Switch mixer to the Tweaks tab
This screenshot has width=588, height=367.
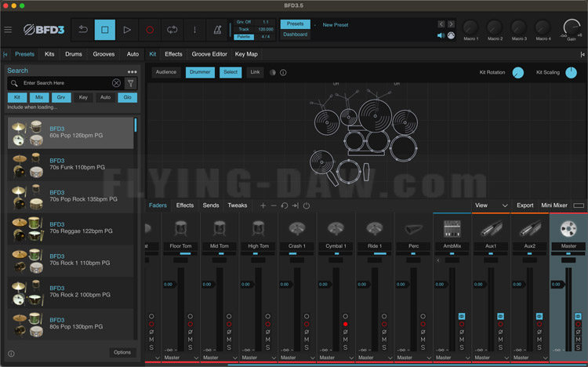point(238,205)
